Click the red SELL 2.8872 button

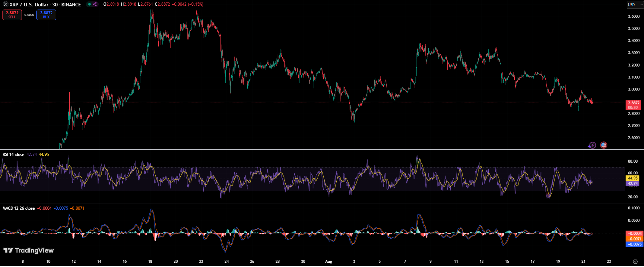(x=12, y=14)
